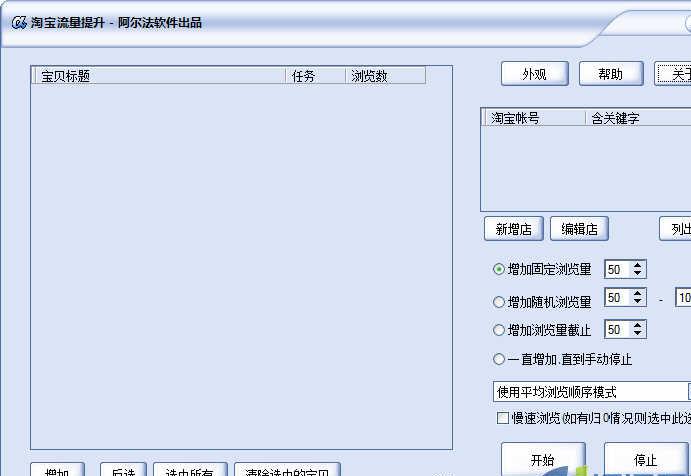Click the 新增店 add shop button
Screen dimensions: 691x476
coord(514,229)
